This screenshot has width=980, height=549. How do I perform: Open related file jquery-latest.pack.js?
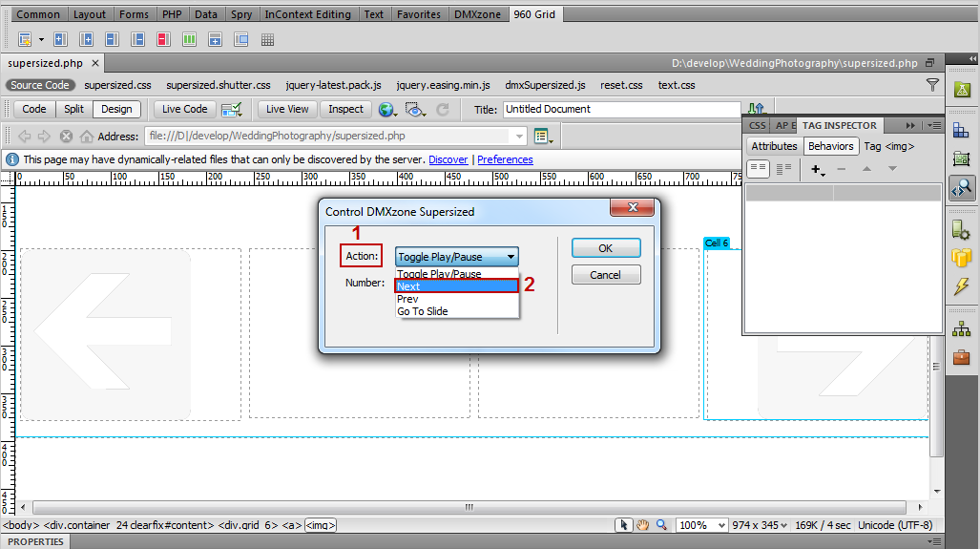click(x=333, y=85)
